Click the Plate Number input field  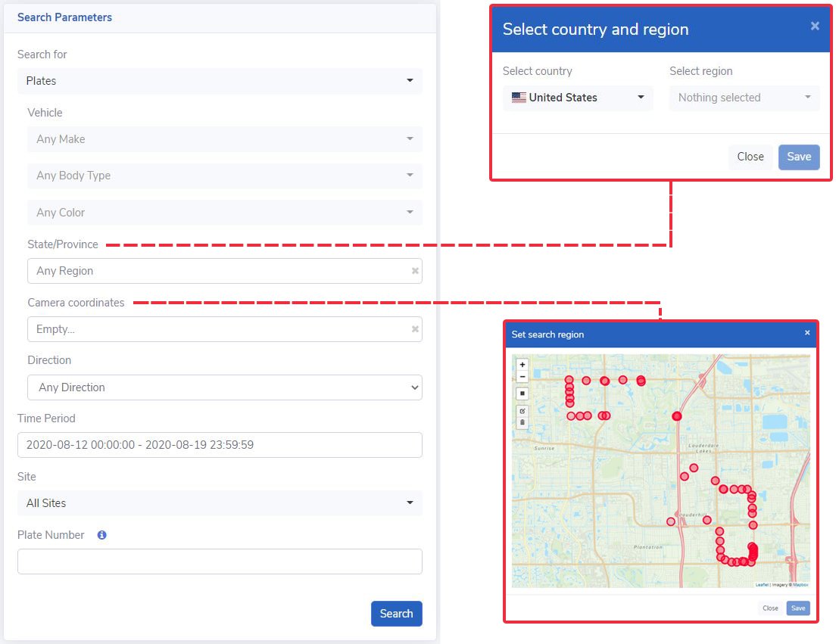(220, 562)
